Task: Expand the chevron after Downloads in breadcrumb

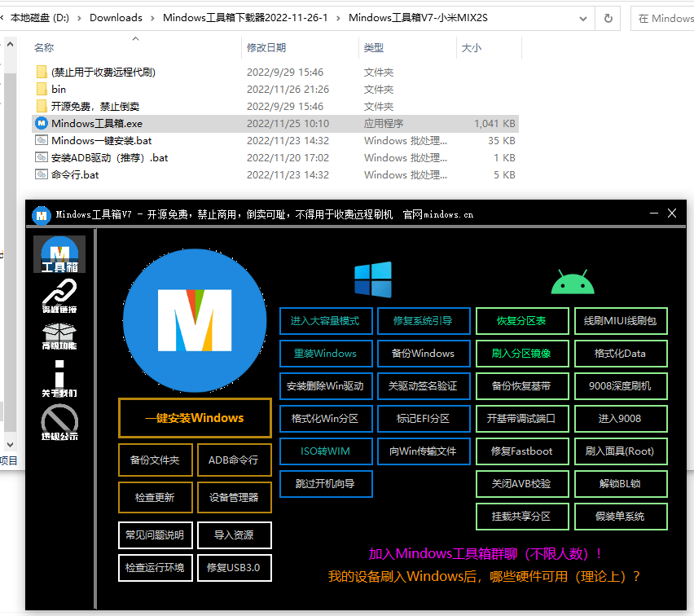Action: (x=152, y=18)
